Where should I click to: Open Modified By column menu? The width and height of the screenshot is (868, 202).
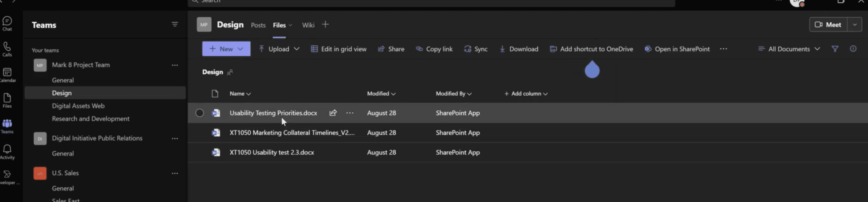click(x=453, y=94)
